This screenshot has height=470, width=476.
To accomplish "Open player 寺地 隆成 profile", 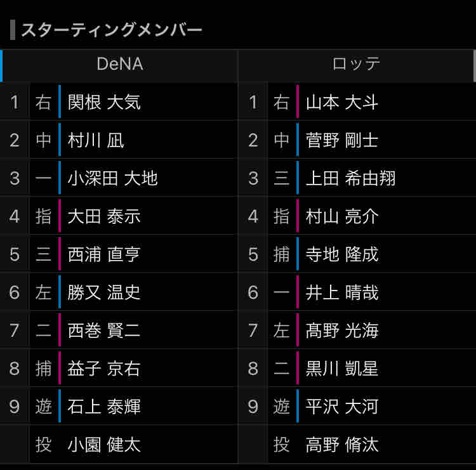I will [342, 254].
